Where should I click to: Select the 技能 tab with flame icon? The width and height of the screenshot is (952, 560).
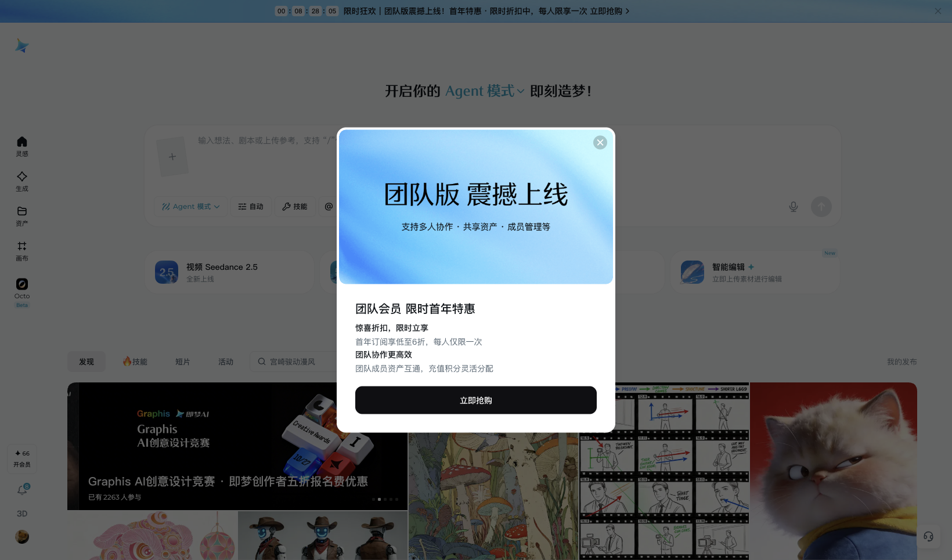pos(135,362)
